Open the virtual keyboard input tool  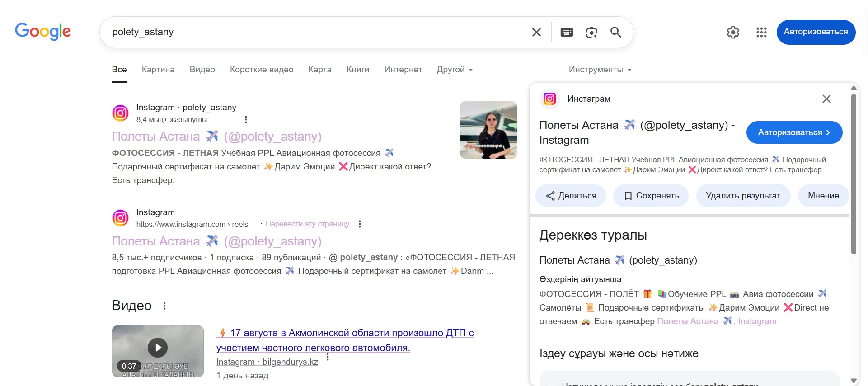567,32
